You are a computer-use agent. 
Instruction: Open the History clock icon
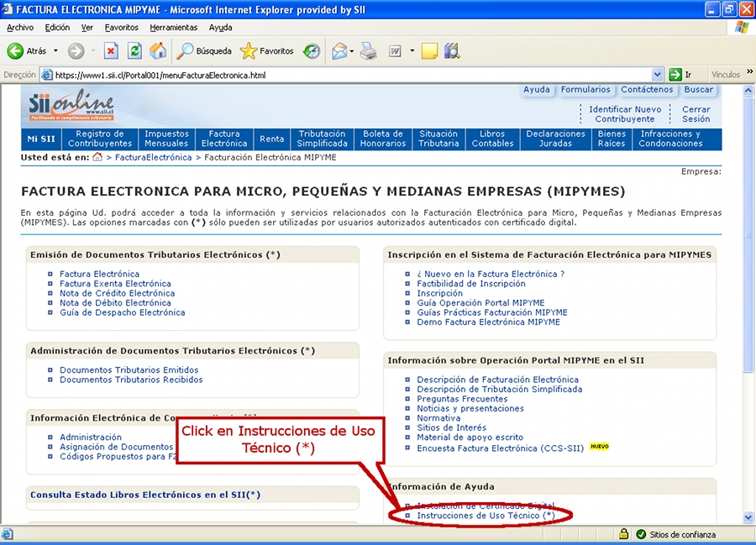312,50
